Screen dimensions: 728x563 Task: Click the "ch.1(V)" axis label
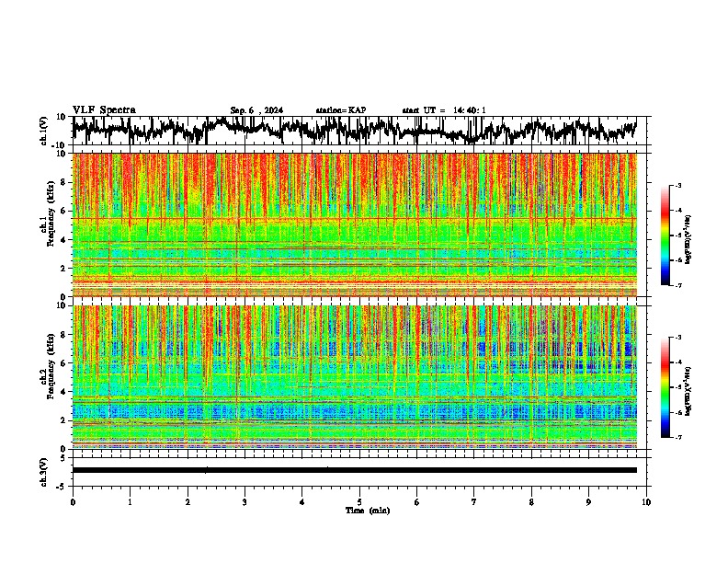click(44, 131)
